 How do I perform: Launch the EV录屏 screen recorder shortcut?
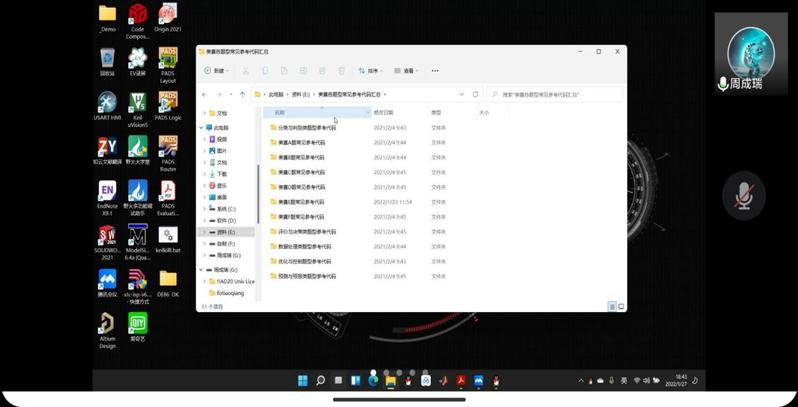(137, 62)
